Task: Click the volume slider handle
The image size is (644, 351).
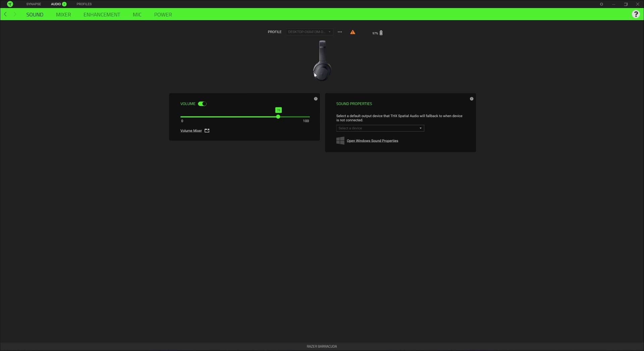Action: pos(278,117)
